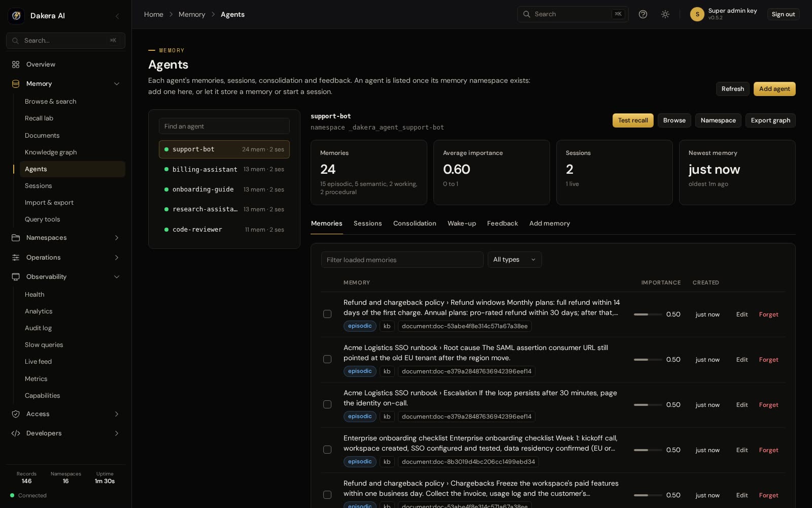Image resolution: width=812 pixels, height=508 pixels.
Task: Open the All types dropdown
Action: coord(515,260)
